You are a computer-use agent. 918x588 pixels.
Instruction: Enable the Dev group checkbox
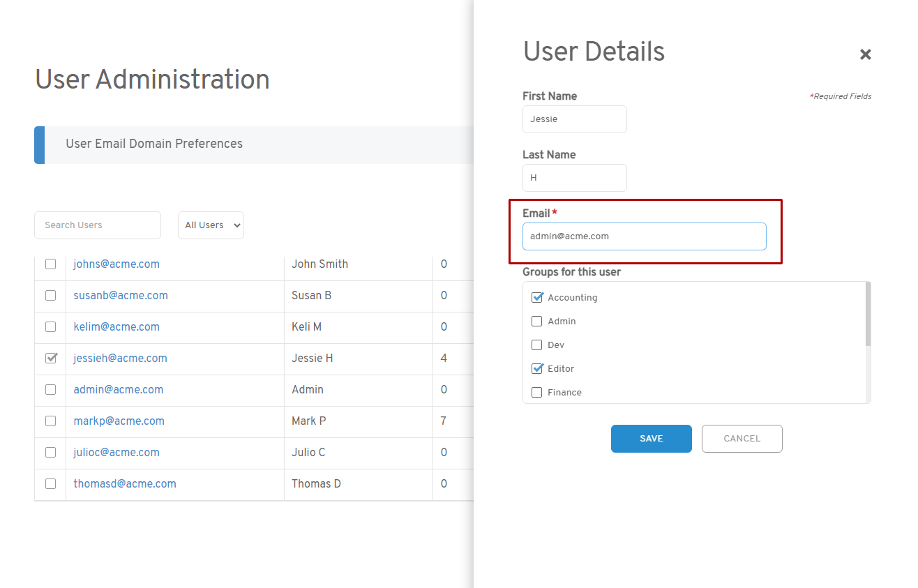pyautogui.click(x=537, y=345)
